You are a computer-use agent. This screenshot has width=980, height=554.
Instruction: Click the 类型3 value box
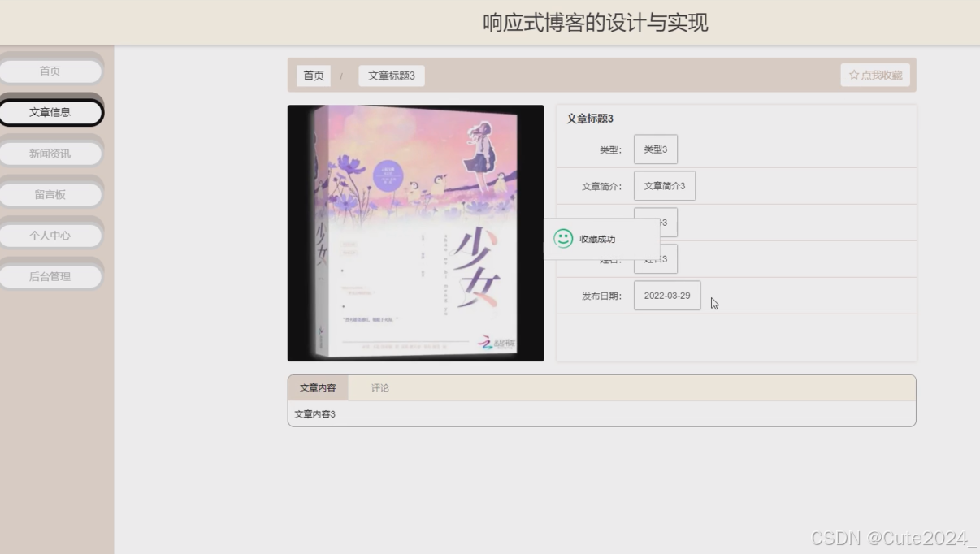pos(656,149)
